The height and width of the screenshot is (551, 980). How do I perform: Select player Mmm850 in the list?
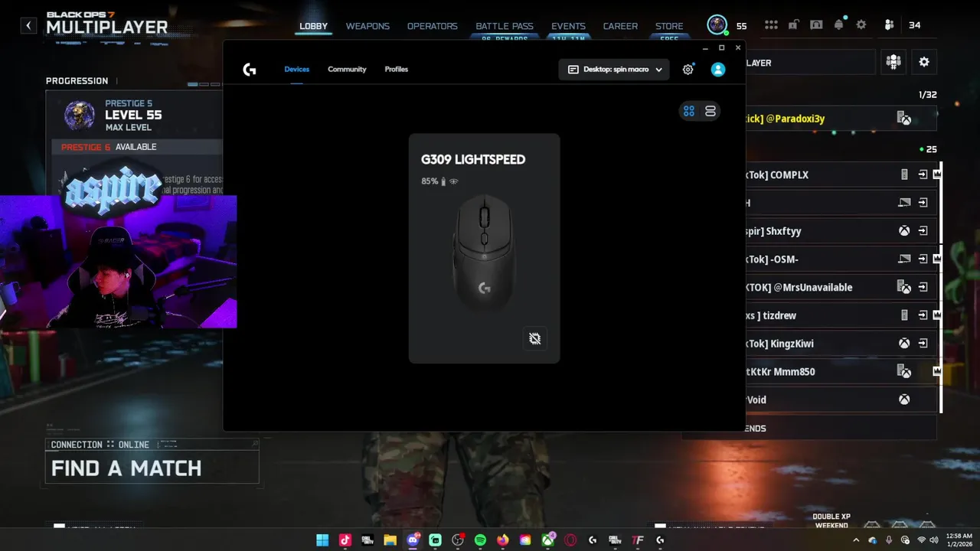click(841, 372)
